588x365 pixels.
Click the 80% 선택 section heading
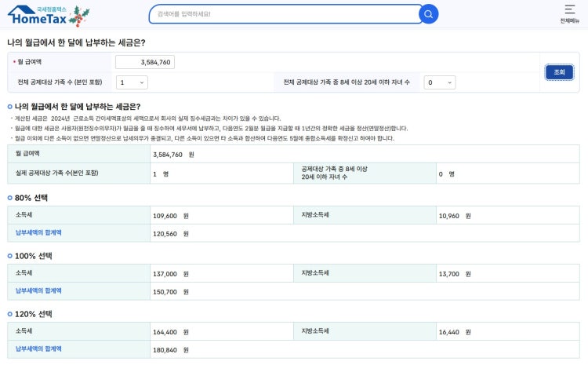[31, 198]
